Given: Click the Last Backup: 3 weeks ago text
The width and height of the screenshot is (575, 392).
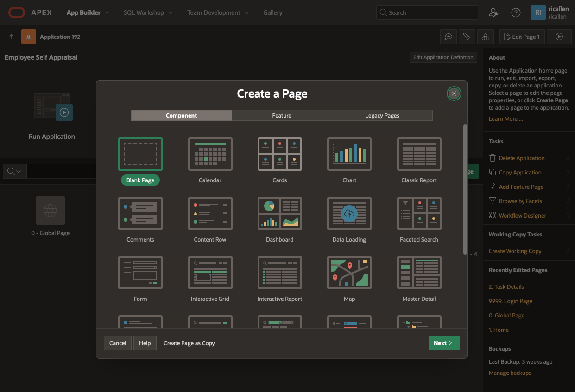Looking at the screenshot, I should click(x=521, y=361).
